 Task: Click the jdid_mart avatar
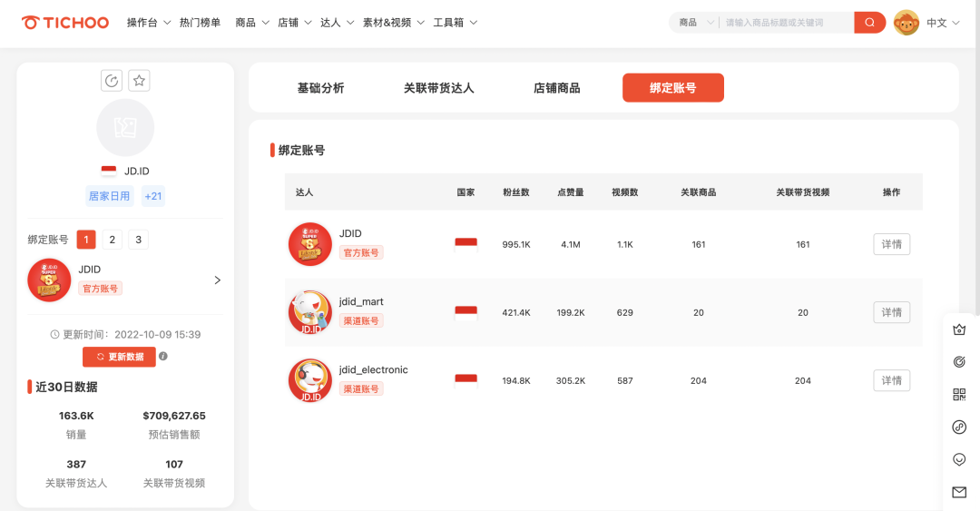pos(310,312)
